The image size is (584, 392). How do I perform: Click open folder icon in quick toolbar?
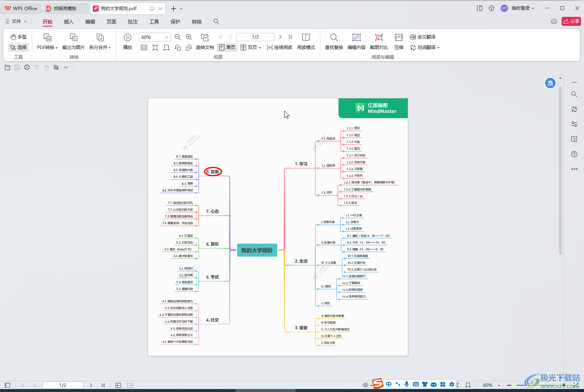(x=7, y=67)
